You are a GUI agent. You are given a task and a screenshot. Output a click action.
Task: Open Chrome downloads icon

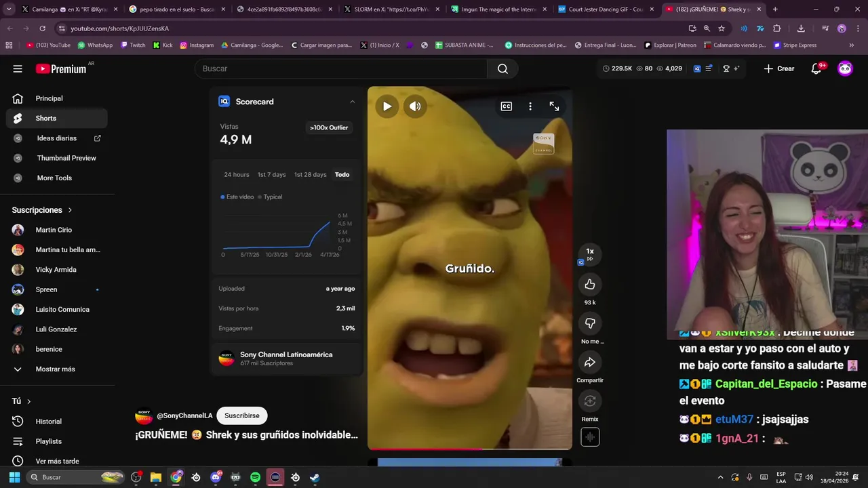[801, 28]
